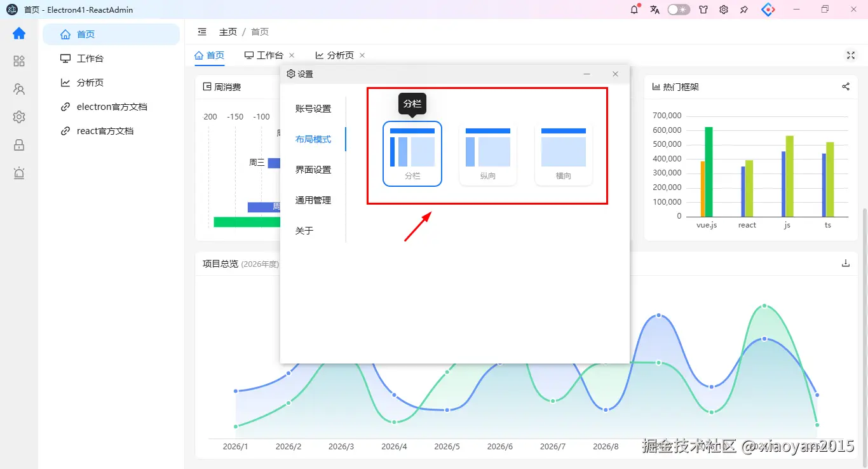Toggle the light/dark theme switch
Viewport: 868px width, 469px height.
[679, 10]
